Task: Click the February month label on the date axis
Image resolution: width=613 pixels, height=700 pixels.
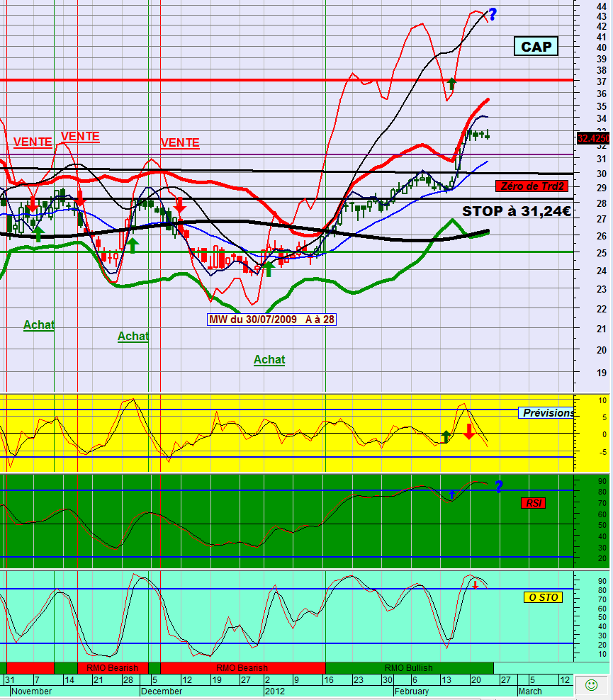Action: click(x=412, y=691)
